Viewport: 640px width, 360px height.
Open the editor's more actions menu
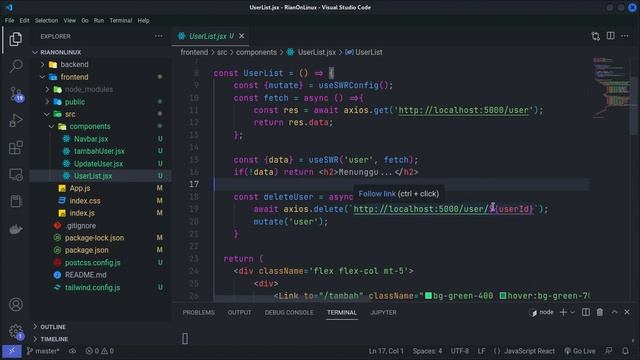625,36
